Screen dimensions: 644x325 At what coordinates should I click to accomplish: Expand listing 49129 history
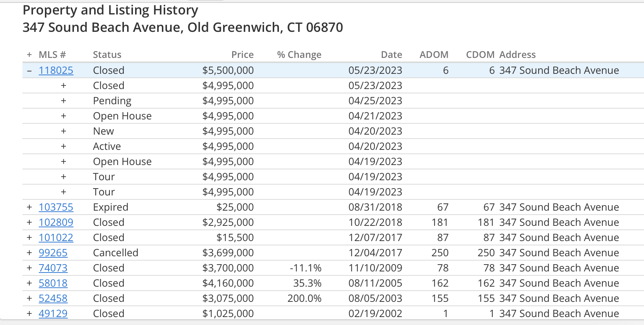point(29,314)
